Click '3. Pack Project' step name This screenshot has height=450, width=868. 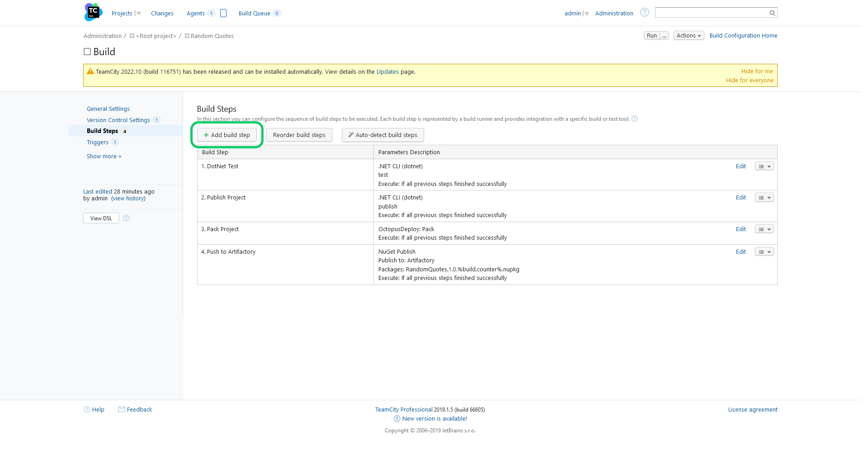[x=220, y=229]
